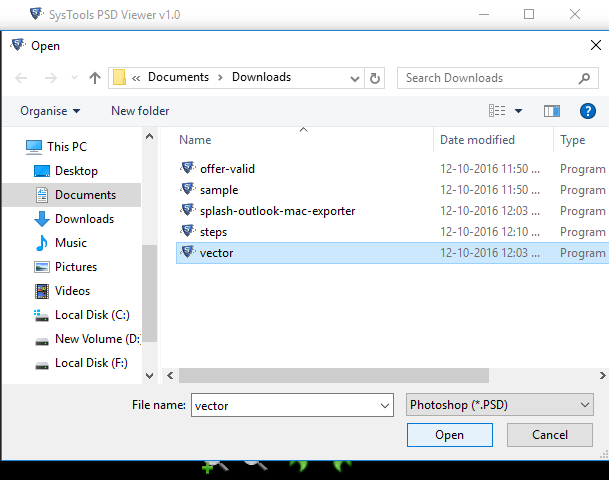Go up one folder level
Screen dimensions: 609x480
tap(95, 78)
